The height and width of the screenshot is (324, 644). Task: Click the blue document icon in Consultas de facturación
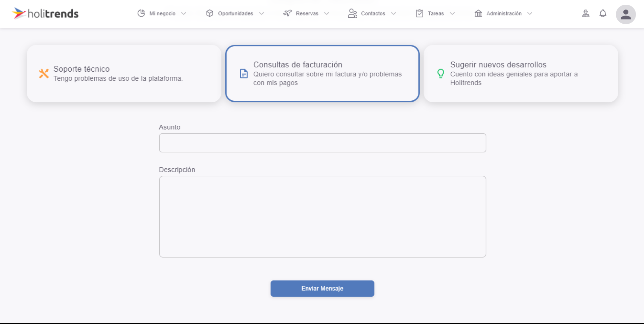[244, 73]
